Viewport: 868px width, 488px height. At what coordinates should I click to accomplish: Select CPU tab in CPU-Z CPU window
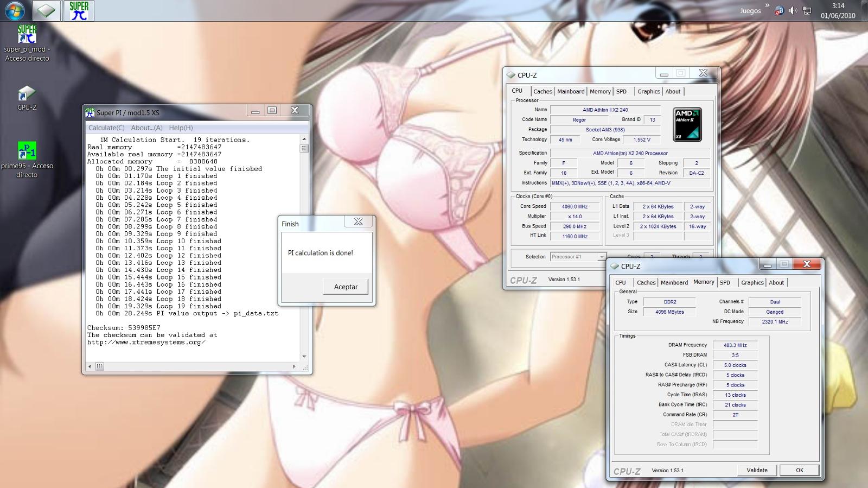(x=517, y=91)
